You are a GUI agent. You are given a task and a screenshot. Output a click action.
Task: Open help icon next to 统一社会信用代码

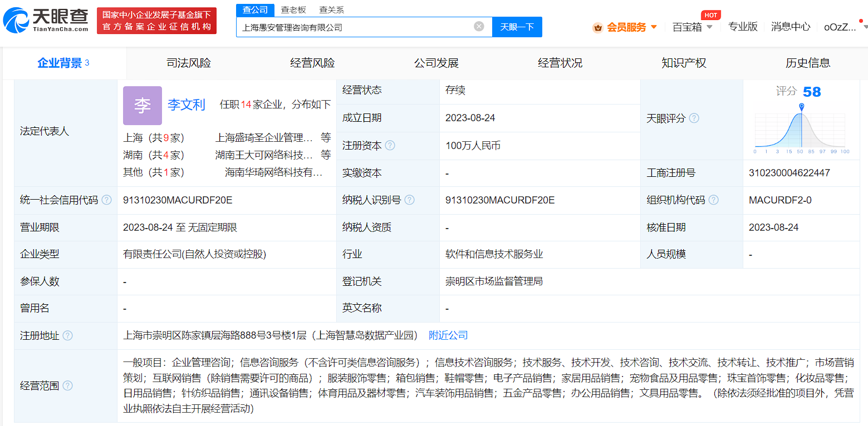point(106,200)
